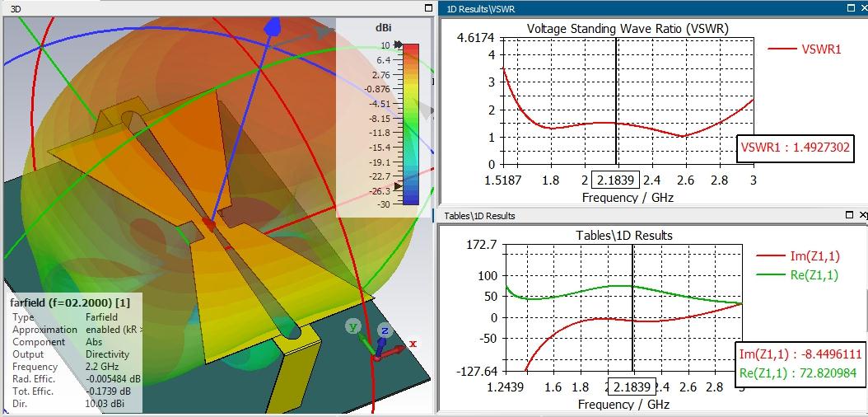The image size is (868, 417).
Task: Click the Output Directivity row
Action: pyautogui.click(x=71, y=354)
